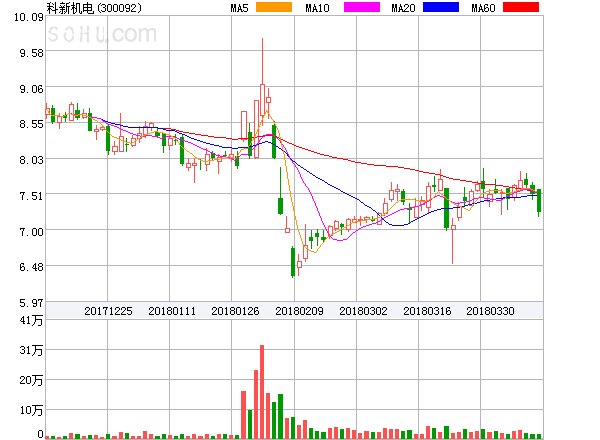Click the 20180111 date label

(172, 311)
